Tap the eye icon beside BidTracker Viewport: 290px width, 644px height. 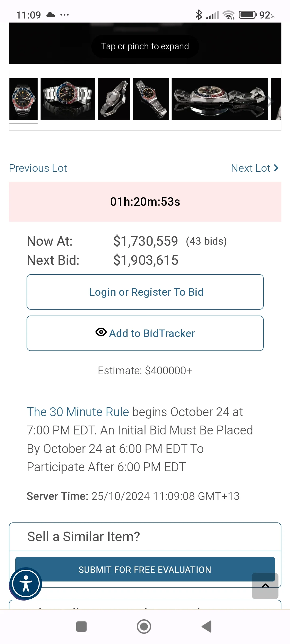[x=101, y=332]
